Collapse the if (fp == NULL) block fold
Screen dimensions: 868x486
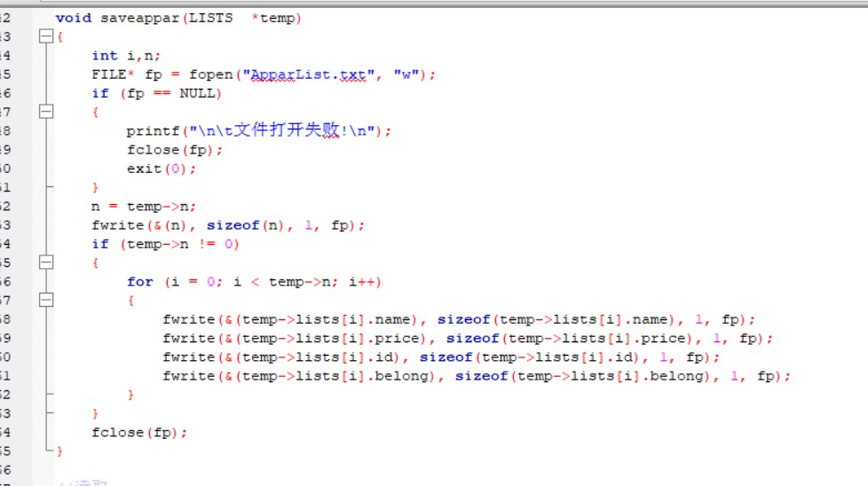coord(46,113)
